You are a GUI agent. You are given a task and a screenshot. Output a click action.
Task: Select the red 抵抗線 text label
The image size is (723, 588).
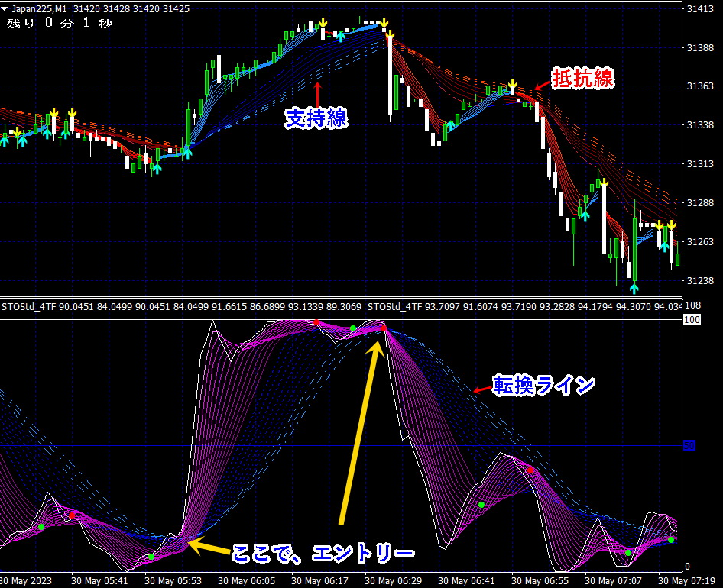[583, 79]
